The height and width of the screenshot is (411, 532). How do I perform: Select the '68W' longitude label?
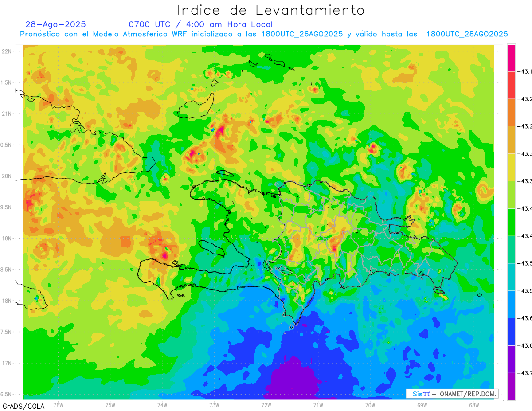point(474,405)
